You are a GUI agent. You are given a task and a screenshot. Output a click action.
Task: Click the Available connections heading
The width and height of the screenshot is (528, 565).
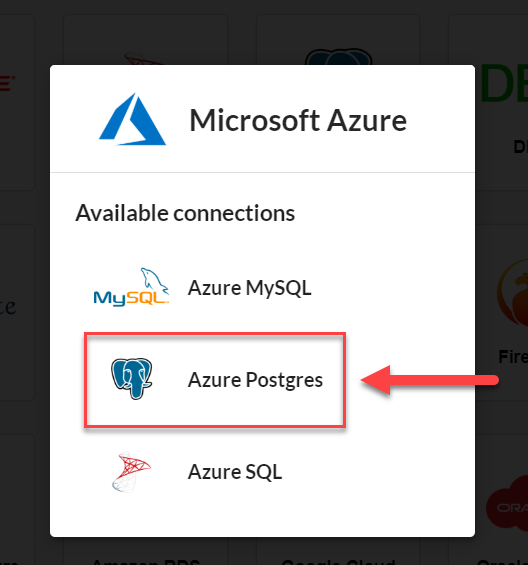185,213
